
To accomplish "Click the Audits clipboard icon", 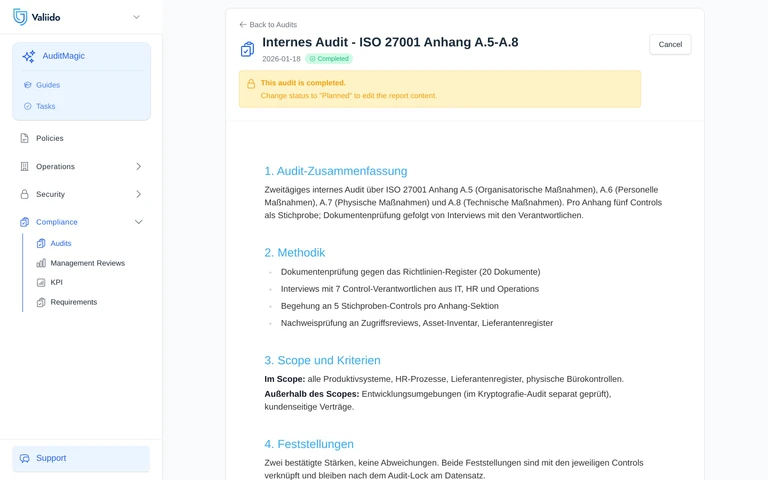I will [41, 243].
